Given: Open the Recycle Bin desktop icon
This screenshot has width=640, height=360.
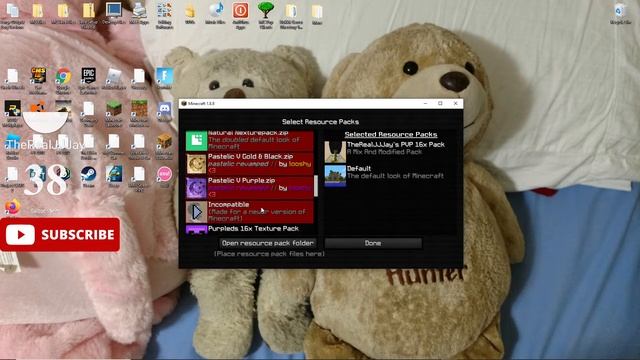Looking at the screenshot, I should coord(620,14).
